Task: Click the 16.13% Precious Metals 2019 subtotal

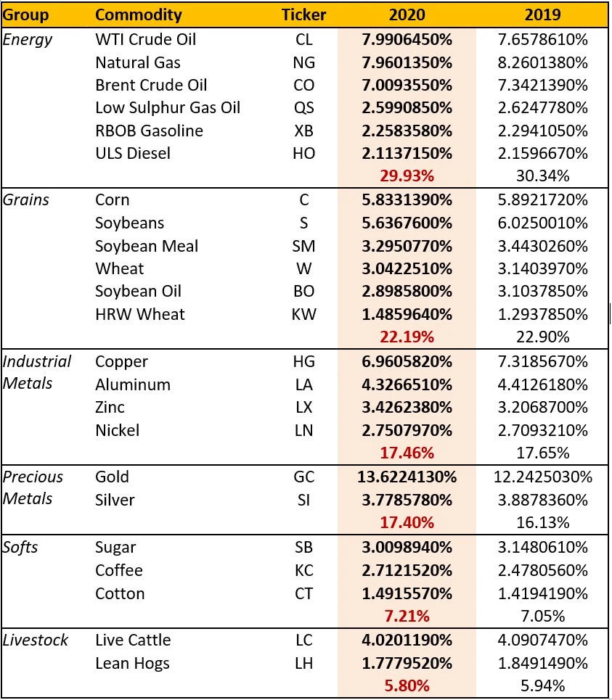Action: 542,522
